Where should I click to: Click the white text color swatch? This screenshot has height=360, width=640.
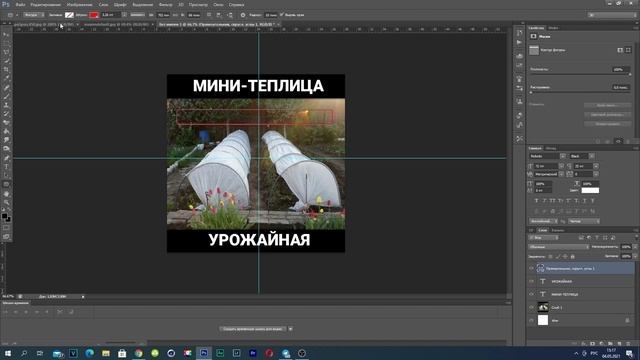(590, 191)
